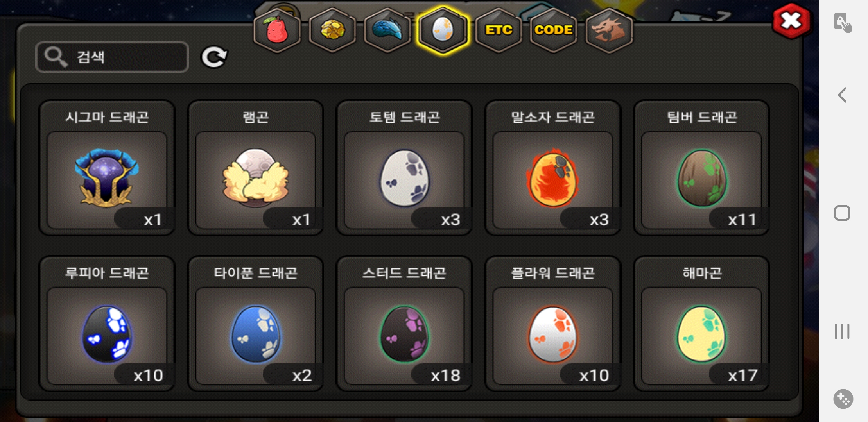Select the 시그마 드래곤 egg

pos(107,168)
